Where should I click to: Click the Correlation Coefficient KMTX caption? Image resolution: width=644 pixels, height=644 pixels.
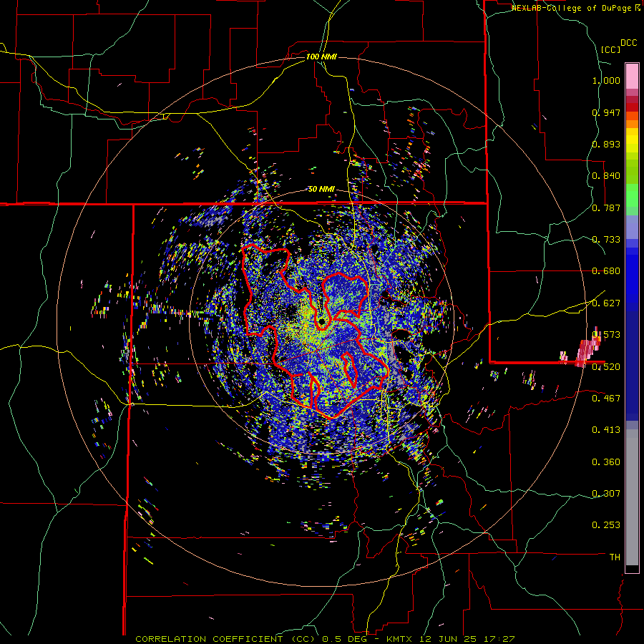pyautogui.click(x=325, y=639)
